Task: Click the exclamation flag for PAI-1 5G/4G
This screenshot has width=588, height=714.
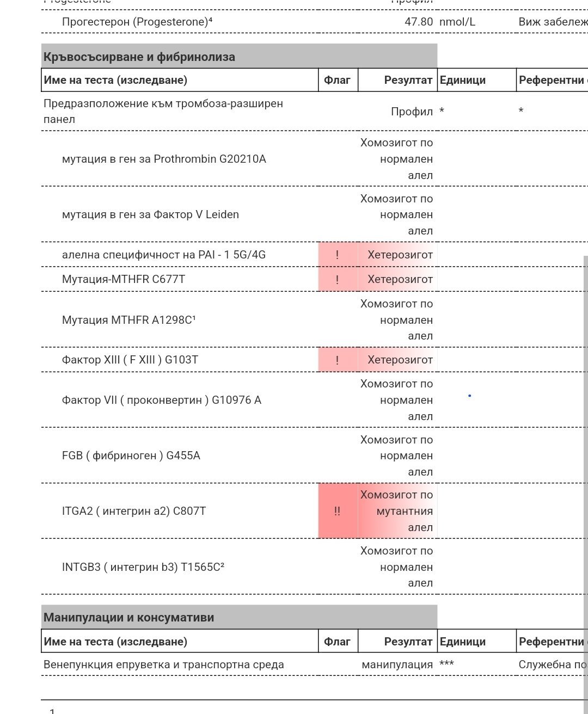Action: tap(337, 255)
